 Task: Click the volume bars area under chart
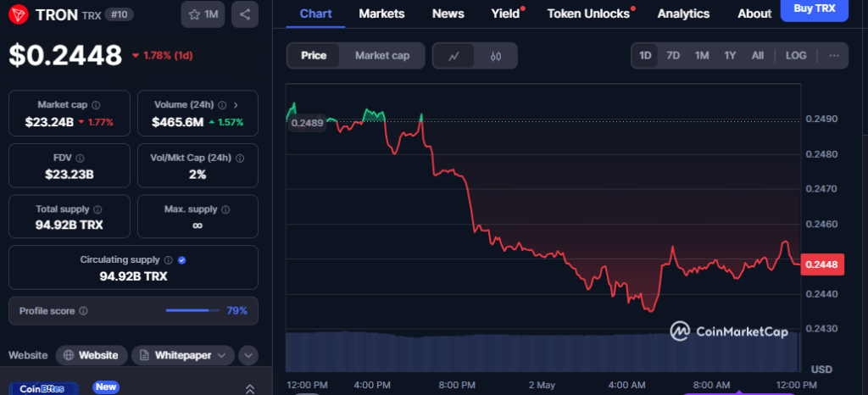542,351
